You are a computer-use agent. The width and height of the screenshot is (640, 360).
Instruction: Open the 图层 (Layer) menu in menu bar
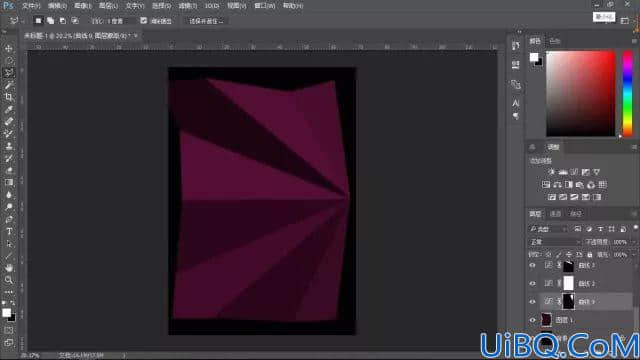click(x=108, y=6)
